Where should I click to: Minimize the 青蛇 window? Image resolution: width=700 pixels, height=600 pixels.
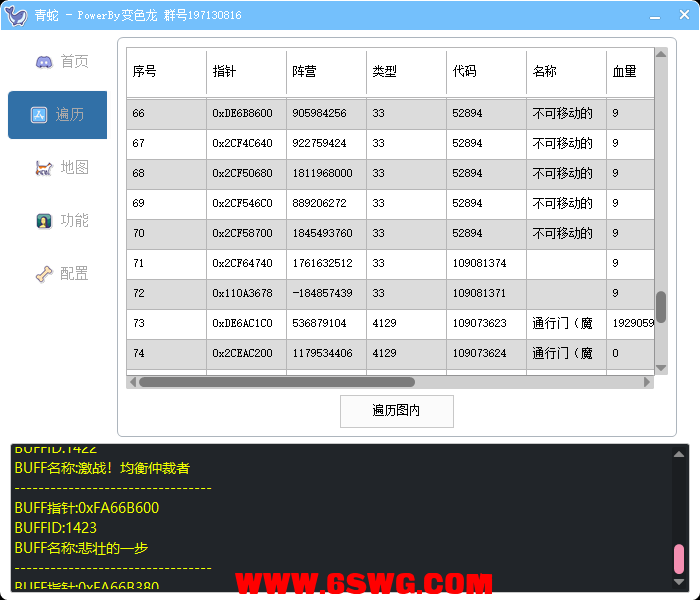tap(655, 16)
